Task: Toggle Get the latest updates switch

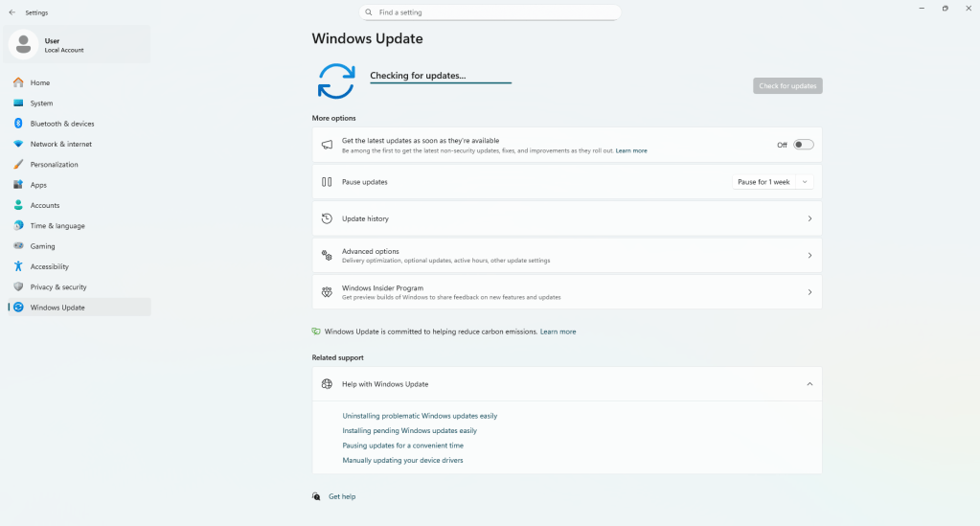Action: point(803,145)
